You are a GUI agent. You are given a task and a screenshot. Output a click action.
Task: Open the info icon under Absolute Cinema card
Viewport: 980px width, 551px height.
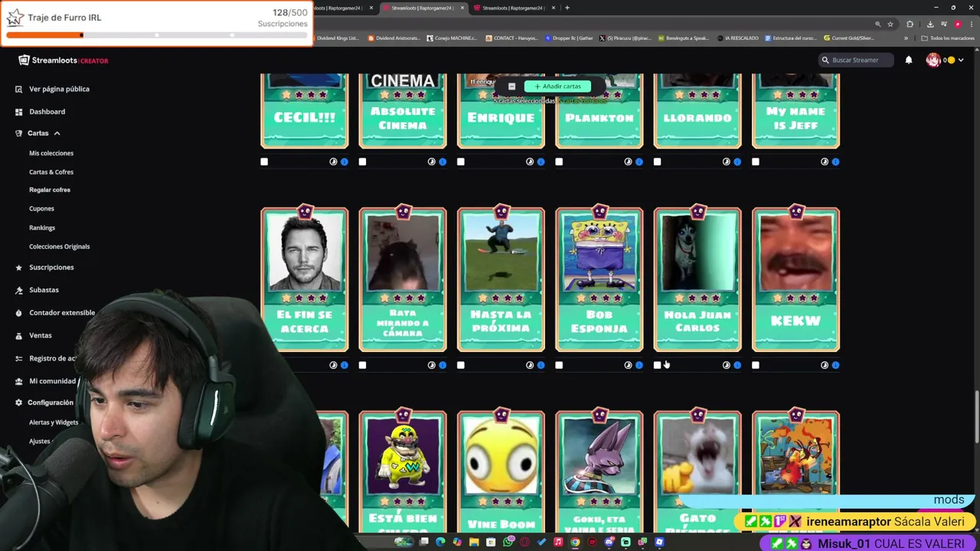click(x=443, y=161)
